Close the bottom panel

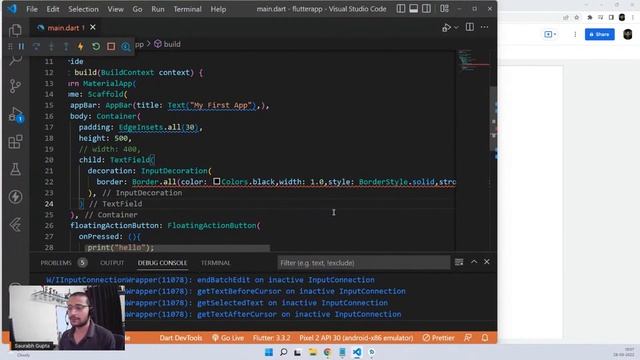tap(487, 262)
